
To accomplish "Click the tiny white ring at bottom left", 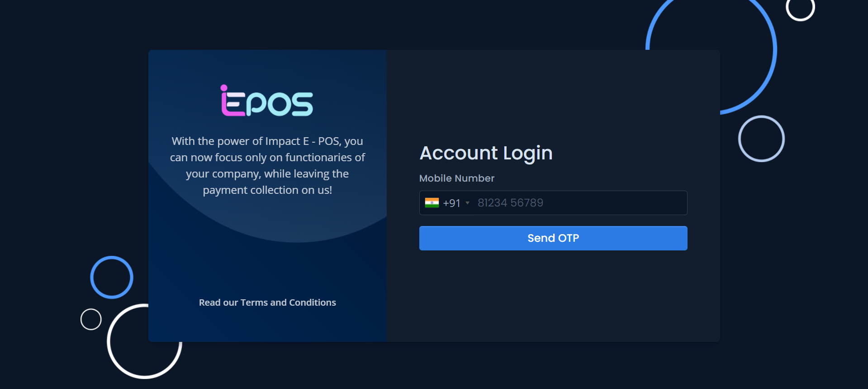I will click(x=82, y=319).
